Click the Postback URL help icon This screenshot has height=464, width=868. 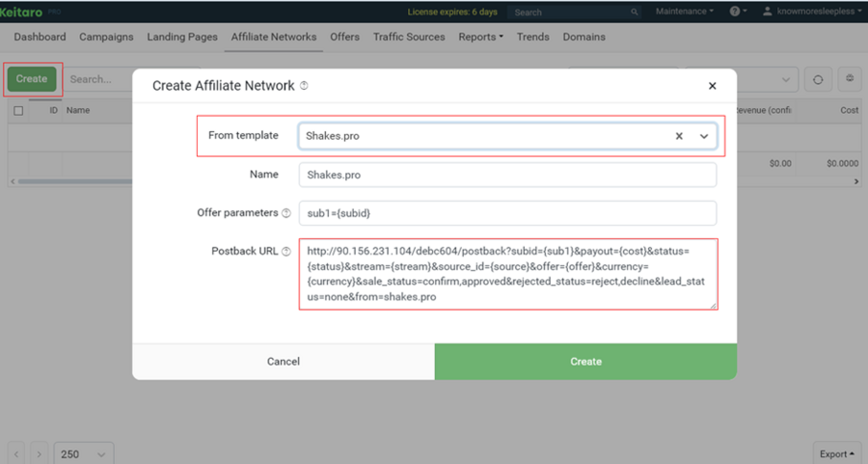click(286, 252)
